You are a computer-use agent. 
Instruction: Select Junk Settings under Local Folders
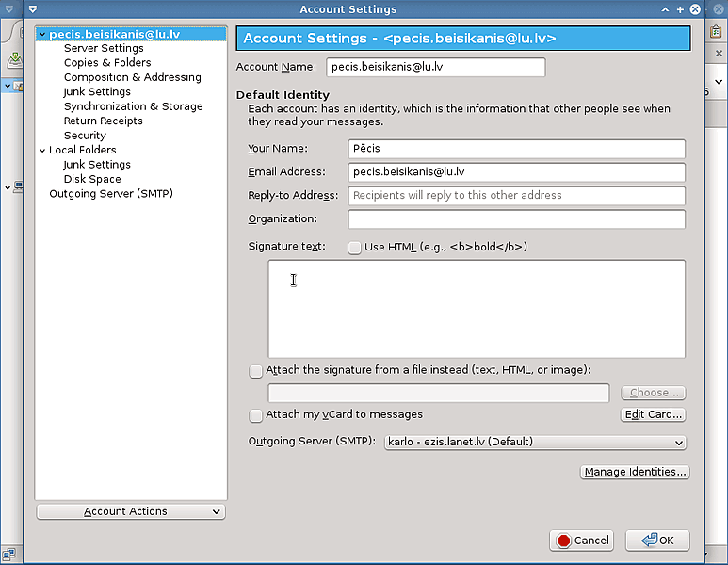pos(97,165)
